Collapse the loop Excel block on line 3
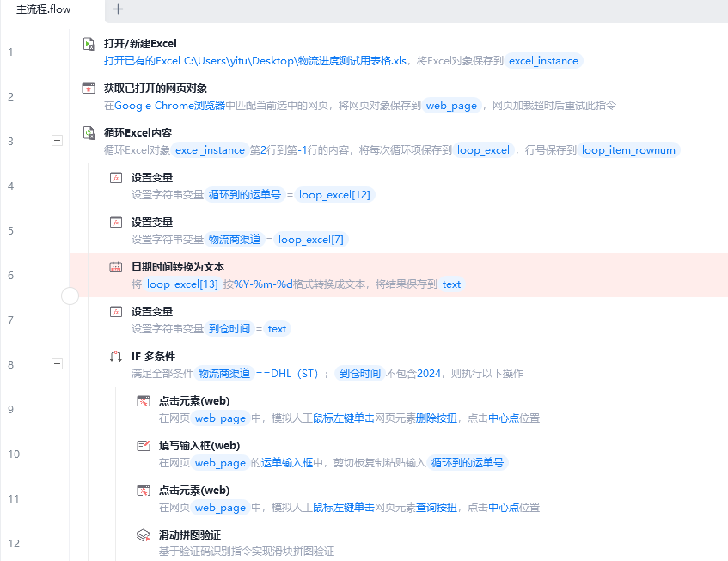 pyautogui.click(x=57, y=140)
